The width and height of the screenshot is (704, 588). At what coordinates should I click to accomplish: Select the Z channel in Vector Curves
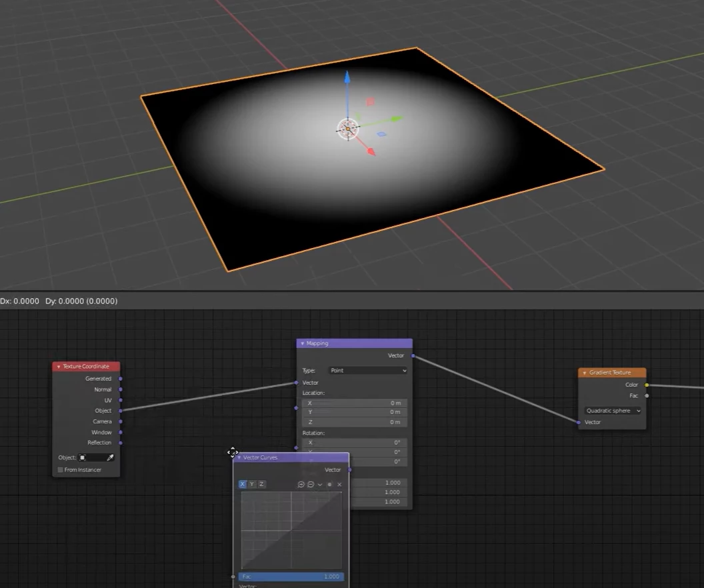[x=261, y=484]
